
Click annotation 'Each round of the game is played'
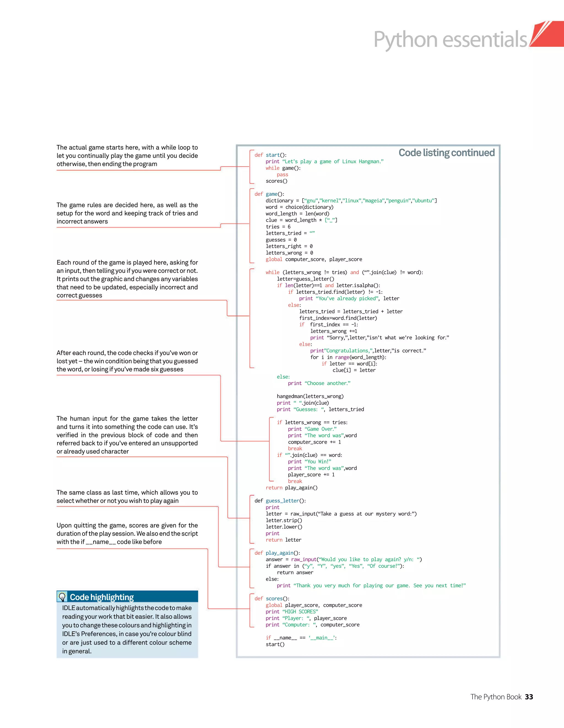(x=127, y=279)
